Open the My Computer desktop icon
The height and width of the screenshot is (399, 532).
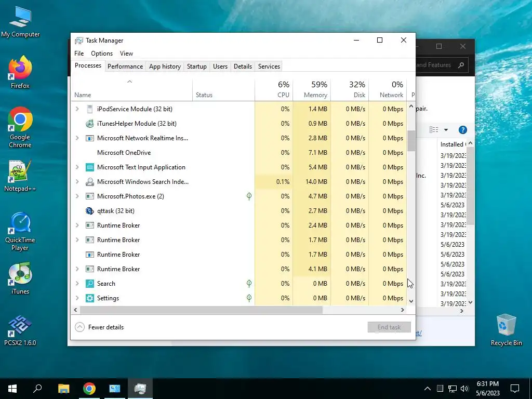20,21
